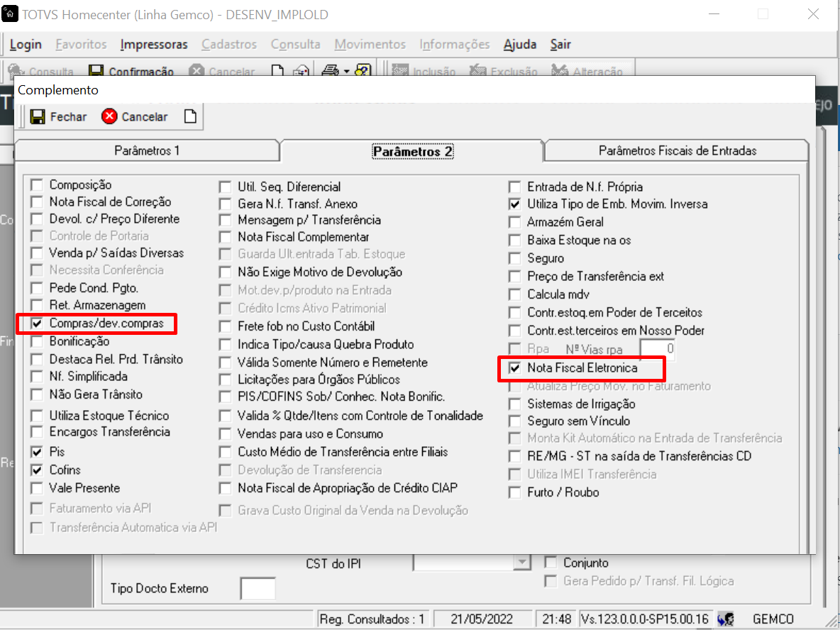Click the GEMCO label in status bar
This screenshot has height=630, width=840.
pos(773,619)
